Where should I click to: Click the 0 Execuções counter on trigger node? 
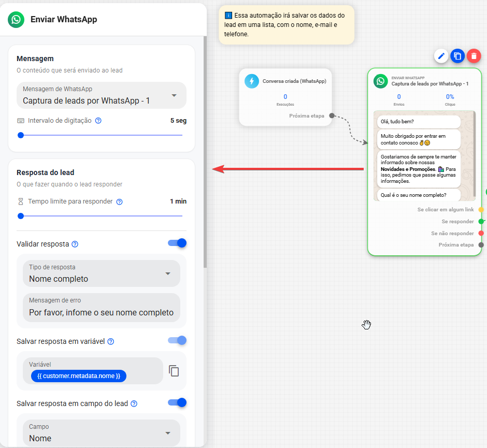click(x=285, y=99)
